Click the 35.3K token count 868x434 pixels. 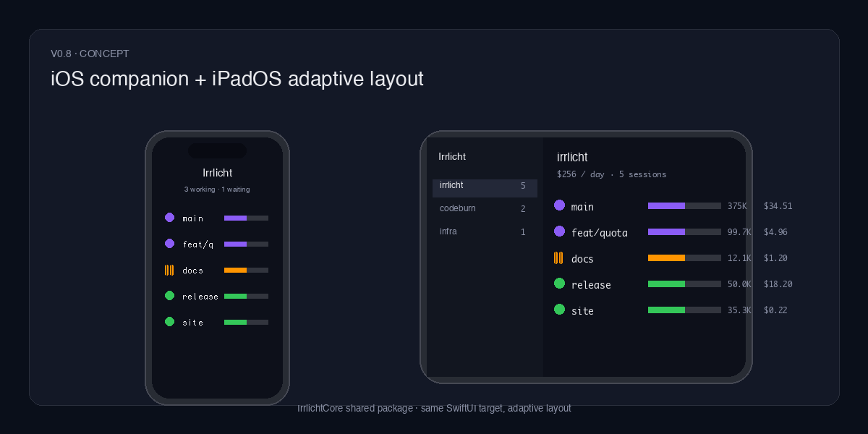pyautogui.click(x=739, y=310)
